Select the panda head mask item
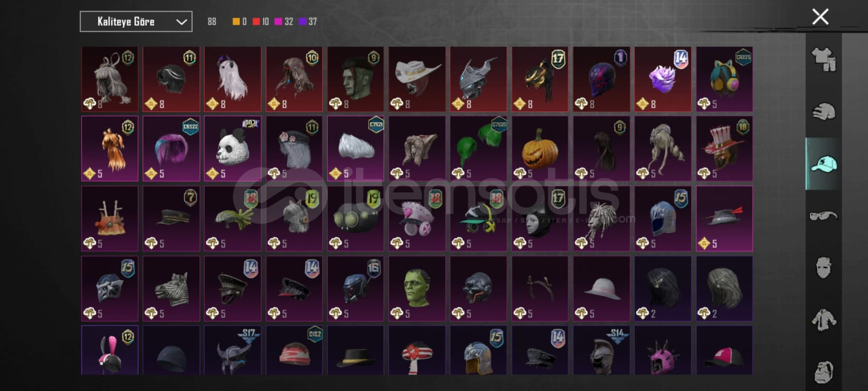 pos(233,148)
